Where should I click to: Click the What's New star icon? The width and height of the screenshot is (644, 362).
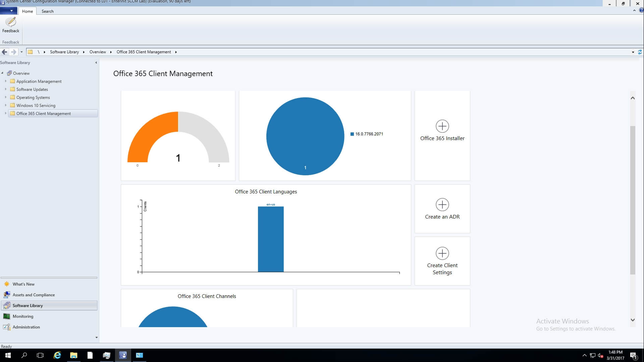[x=7, y=284]
